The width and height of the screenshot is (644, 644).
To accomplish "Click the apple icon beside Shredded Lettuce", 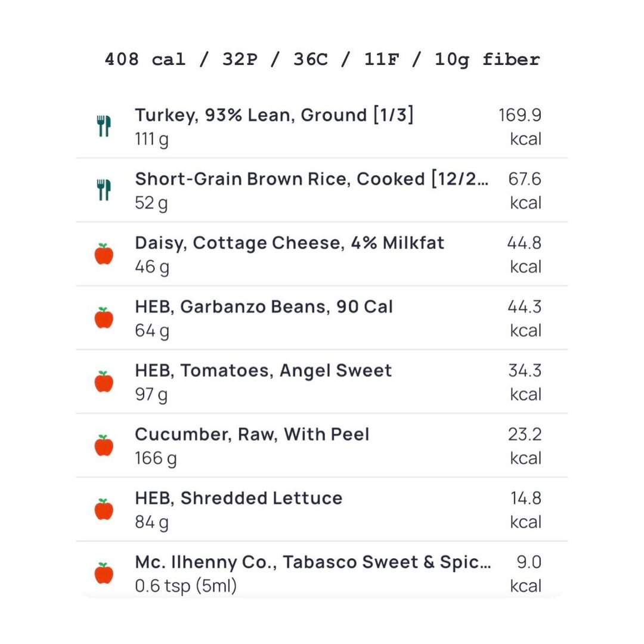I will 104,509.
